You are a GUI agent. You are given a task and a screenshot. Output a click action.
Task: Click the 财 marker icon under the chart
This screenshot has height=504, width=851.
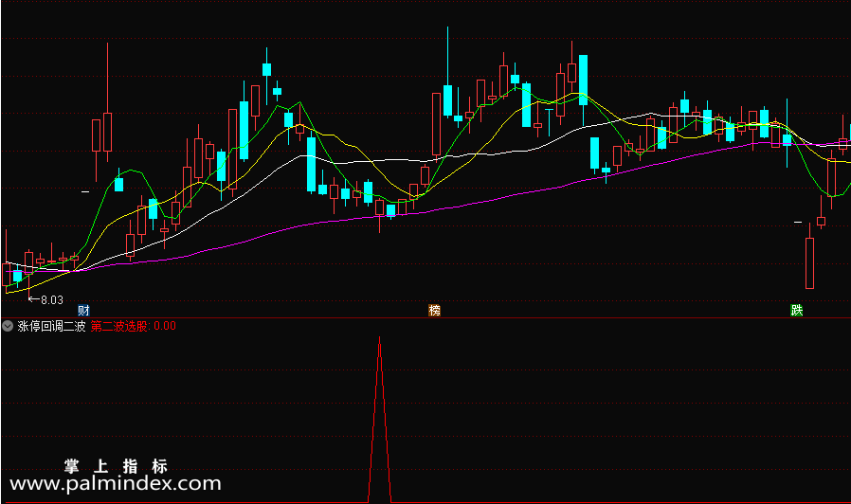click(x=83, y=311)
